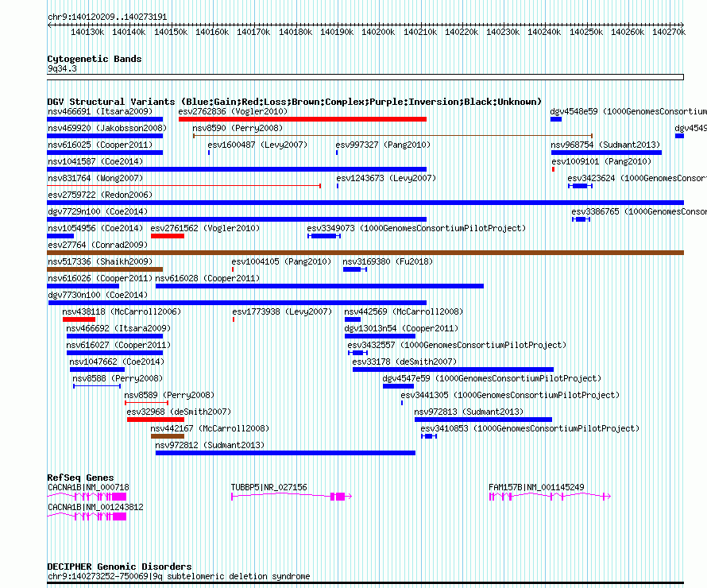Click nsv616027 (Cooper2011) variant label
The image size is (707, 588).
tap(118, 345)
